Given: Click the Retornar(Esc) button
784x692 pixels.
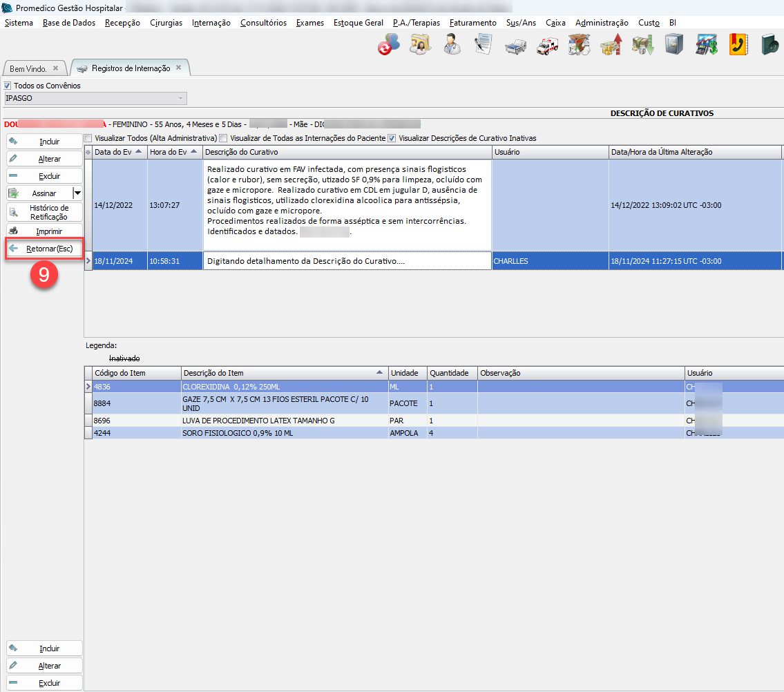Looking at the screenshot, I should [x=44, y=249].
